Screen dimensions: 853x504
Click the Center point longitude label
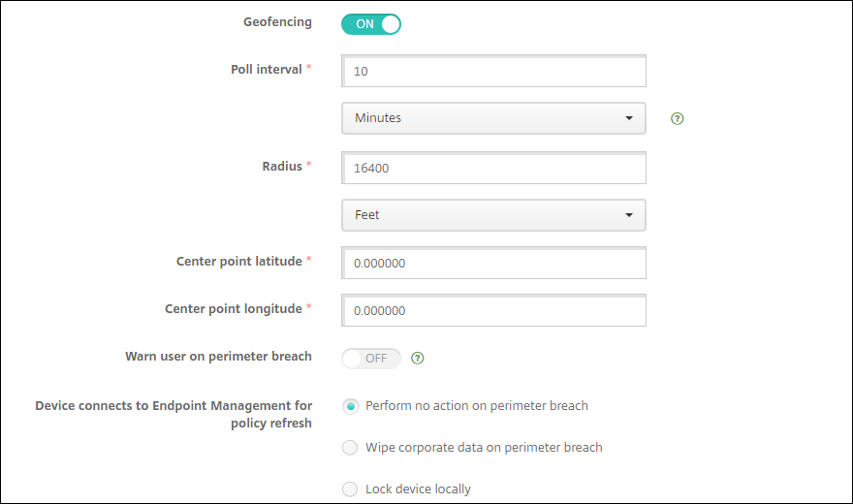233,308
